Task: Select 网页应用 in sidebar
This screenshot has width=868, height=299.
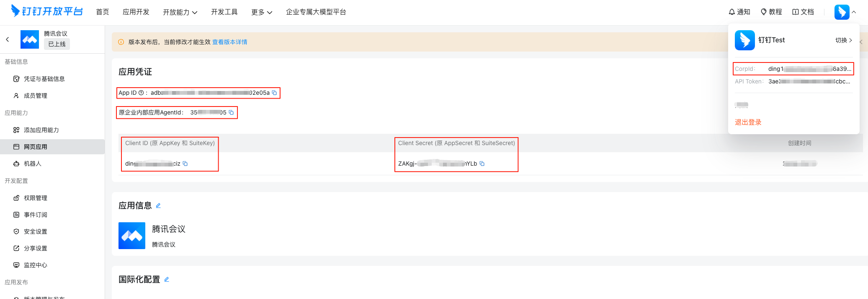Action: 52,147
